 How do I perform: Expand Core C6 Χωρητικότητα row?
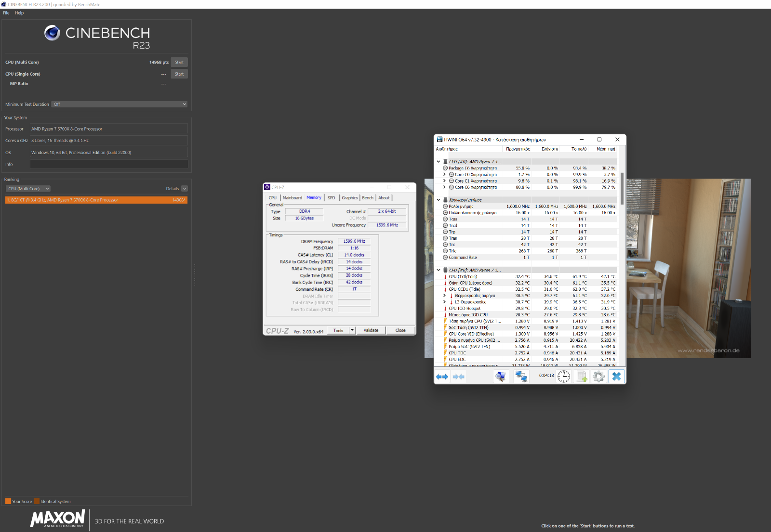[444, 187]
